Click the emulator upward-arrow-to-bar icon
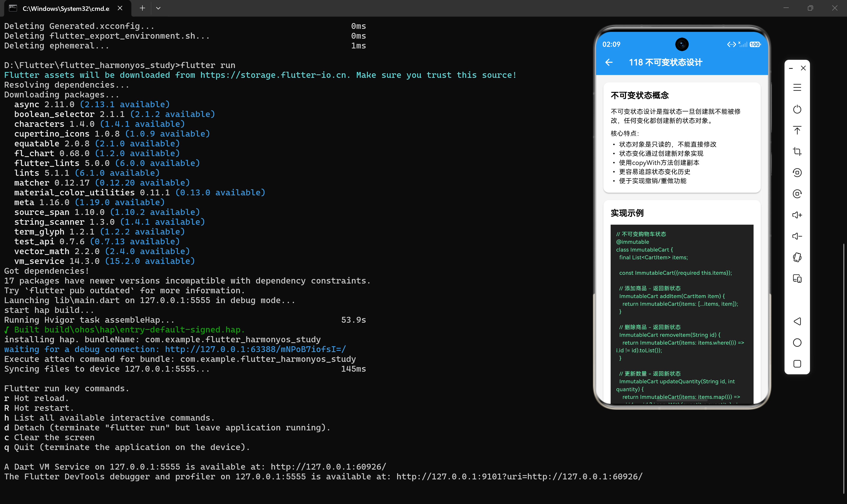 797,130
